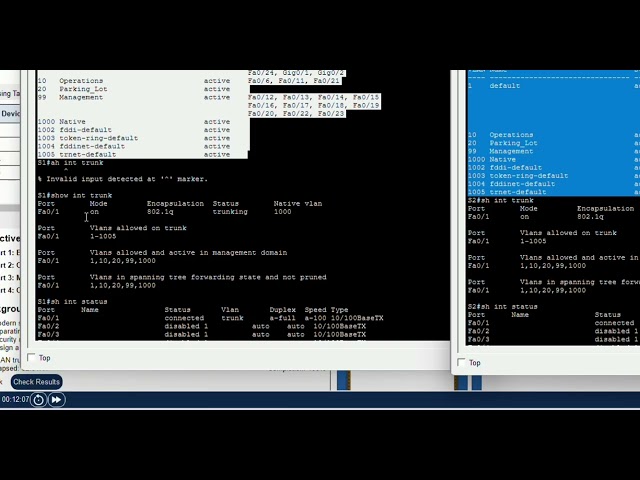Enable the Top checkbox in the S1 window
Screen dimensions: 640x480
pyautogui.click(x=31, y=358)
